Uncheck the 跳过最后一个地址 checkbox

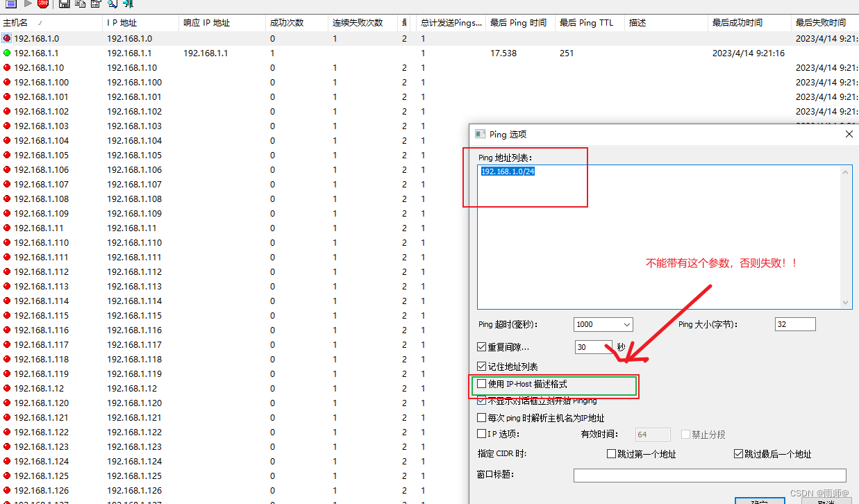click(740, 453)
